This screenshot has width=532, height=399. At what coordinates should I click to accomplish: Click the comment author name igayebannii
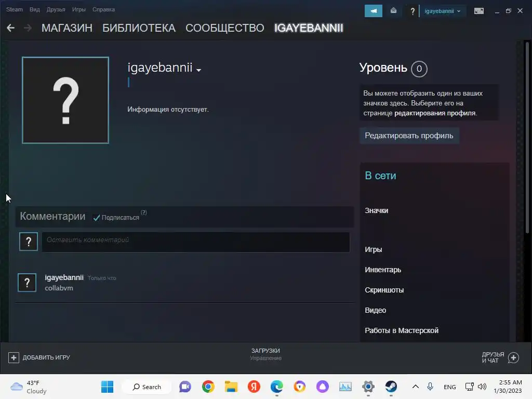point(64,277)
